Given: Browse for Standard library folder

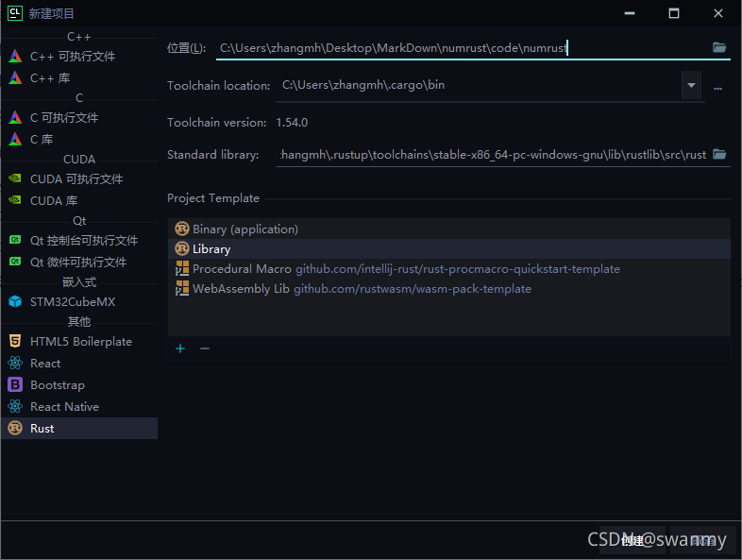Looking at the screenshot, I should pos(719,154).
